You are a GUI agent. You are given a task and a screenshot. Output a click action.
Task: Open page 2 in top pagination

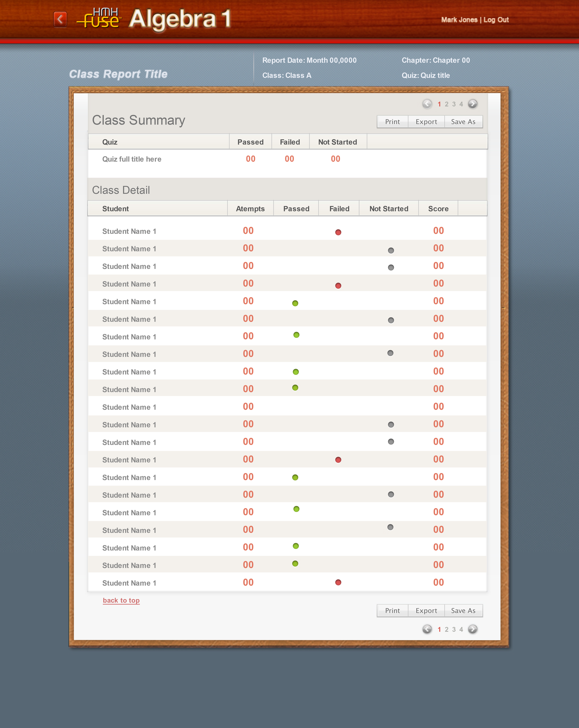pos(446,104)
